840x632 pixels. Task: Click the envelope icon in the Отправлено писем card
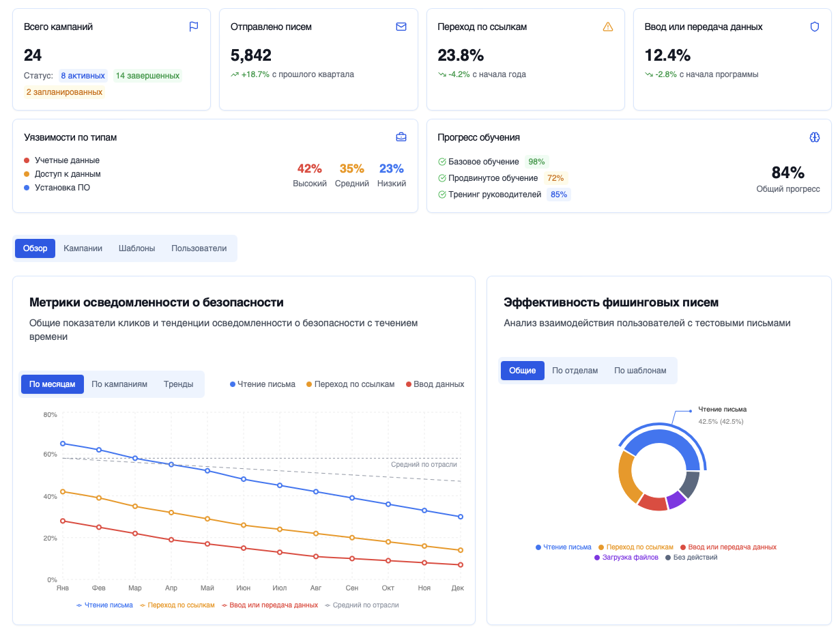pyautogui.click(x=401, y=27)
